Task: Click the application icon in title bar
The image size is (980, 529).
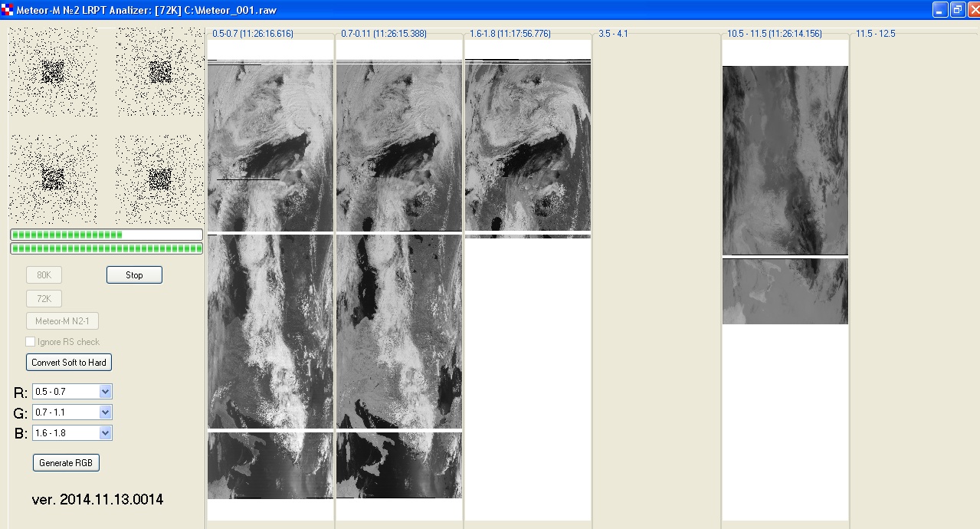Action: coord(8,10)
